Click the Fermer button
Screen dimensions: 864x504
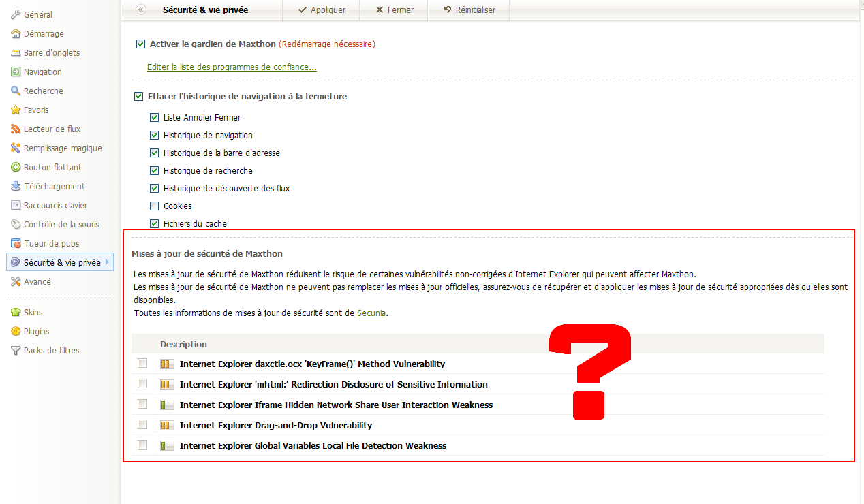click(x=394, y=10)
